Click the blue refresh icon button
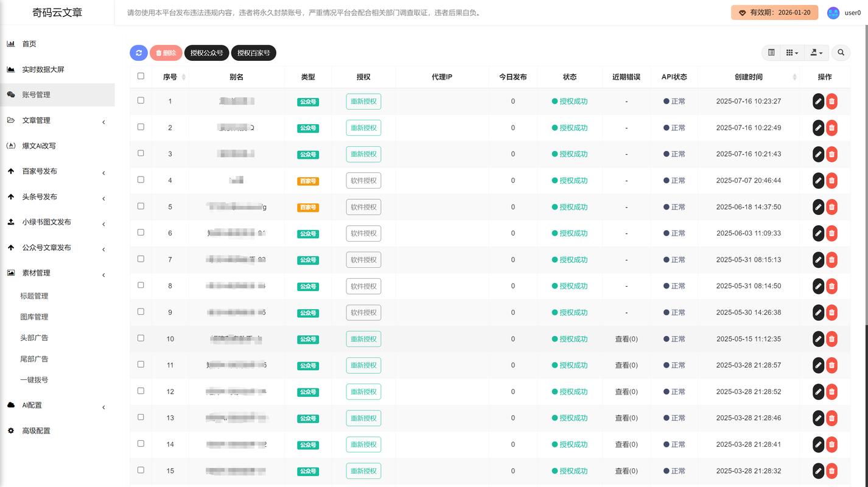 pyautogui.click(x=139, y=53)
